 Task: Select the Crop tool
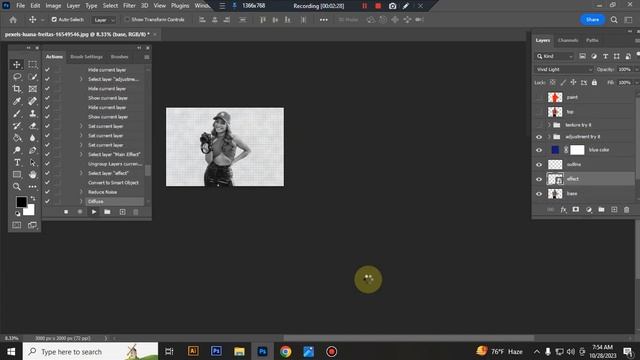[x=17, y=89]
